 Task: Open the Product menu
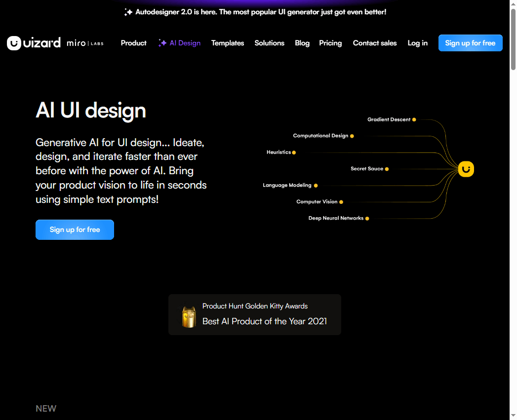pyautogui.click(x=133, y=43)
